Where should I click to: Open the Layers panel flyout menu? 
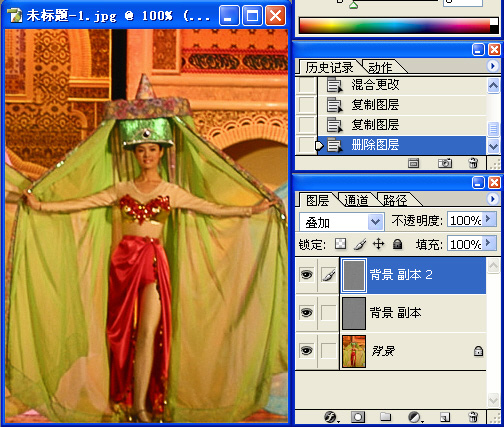[492, 199]
